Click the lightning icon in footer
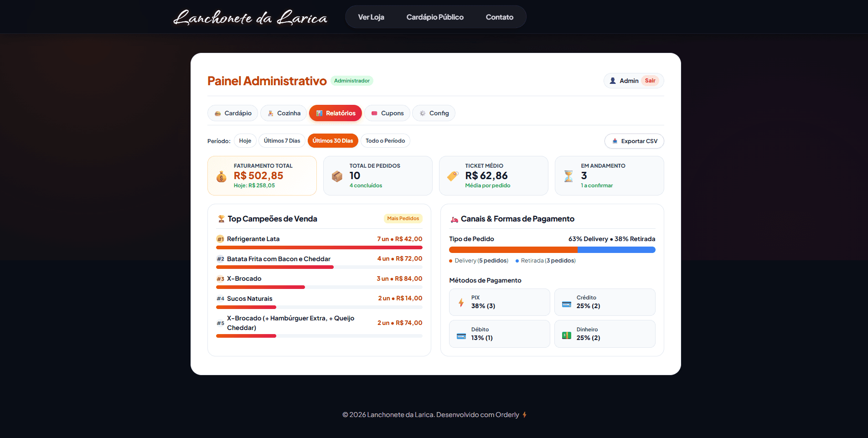This screenshot has width=868, height=438. coord(525,415)
